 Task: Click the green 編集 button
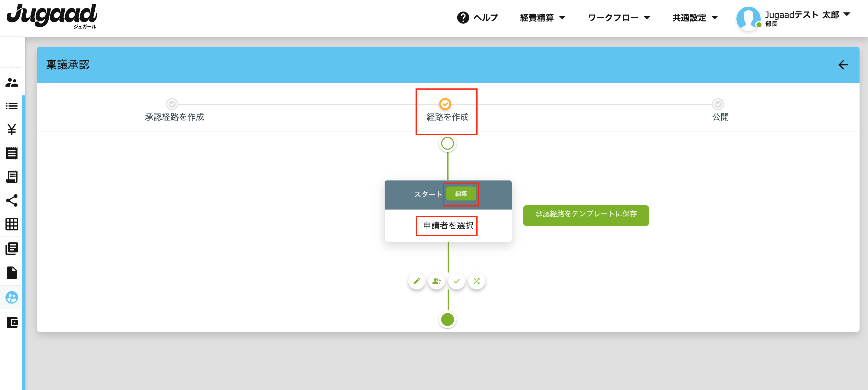click(461, 194)
